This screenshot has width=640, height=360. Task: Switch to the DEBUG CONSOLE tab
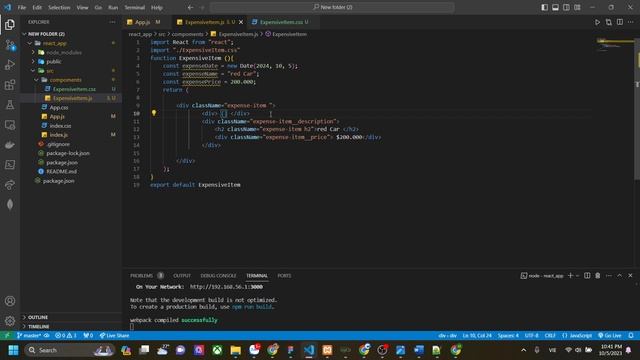point(218,276)
